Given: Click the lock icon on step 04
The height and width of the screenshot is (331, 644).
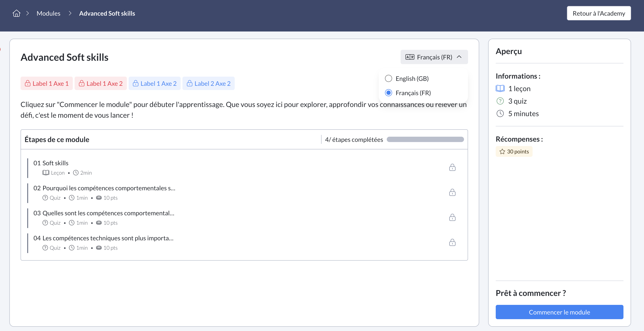Looking at the screenshot, I should pos(452,242).
